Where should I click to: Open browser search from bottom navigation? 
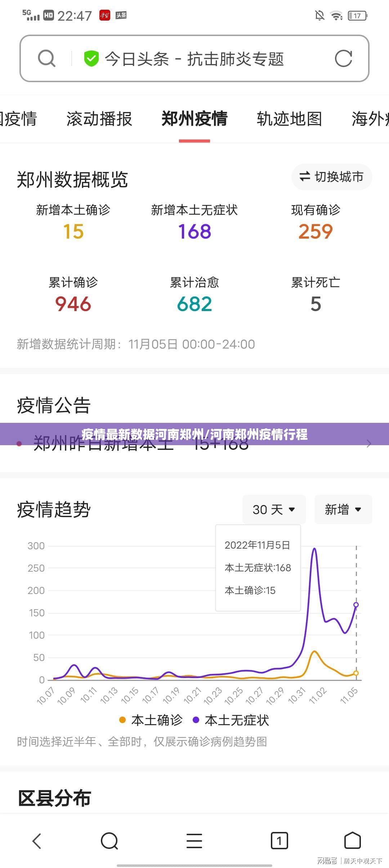(109, 841)
